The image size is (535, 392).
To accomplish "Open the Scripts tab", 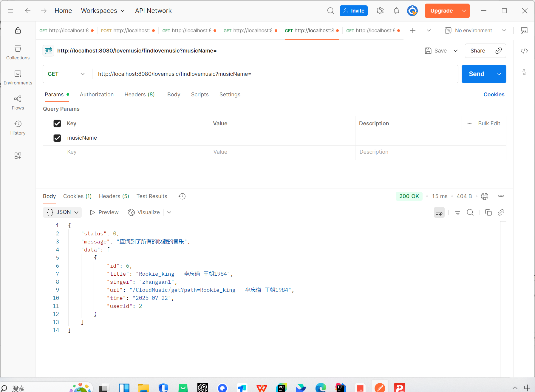I will 200,95.
